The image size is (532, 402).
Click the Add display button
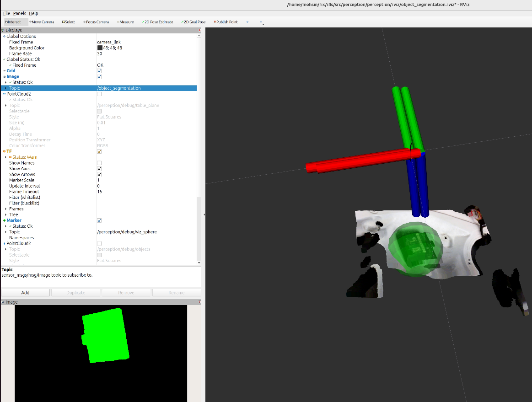(26, 292)
